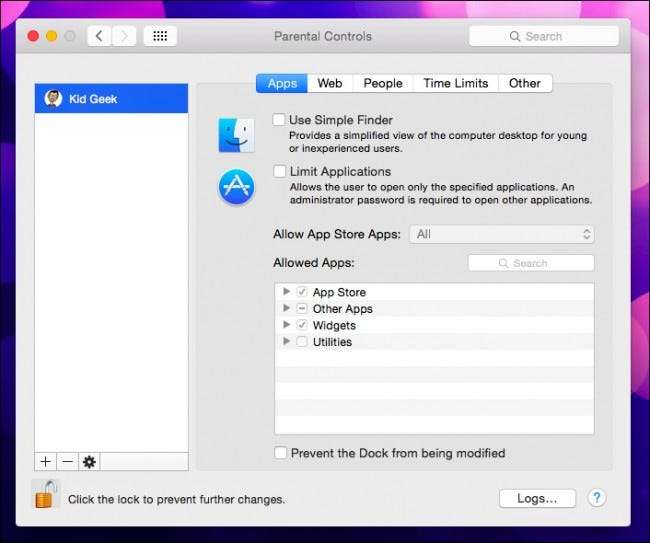Remove the user with the minus button
This screenshot has height=543, width=650.
(68, 461)
